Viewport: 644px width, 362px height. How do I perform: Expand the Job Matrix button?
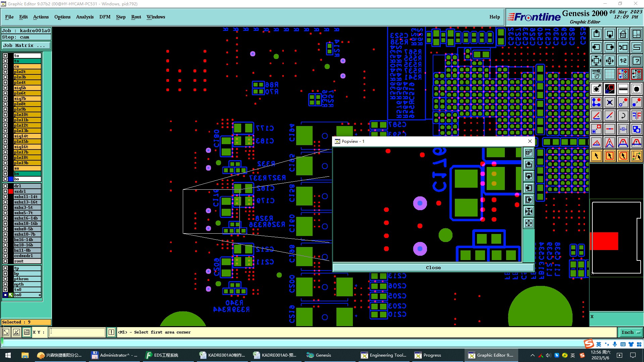click(26, 46)
